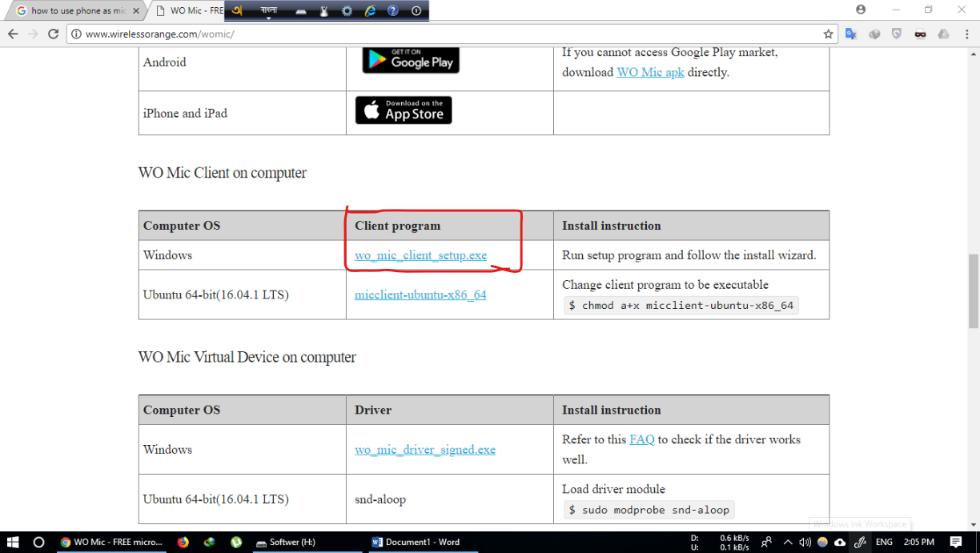Viewport: 980px width, 553px height.
Task: Click the chmod a+x micclient command text
Action: point(681,305)
